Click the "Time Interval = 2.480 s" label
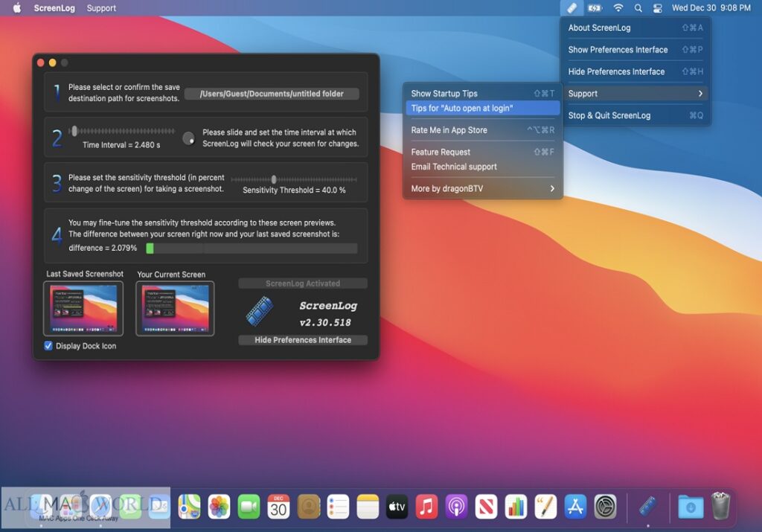Screen dimensions: 762x532 click(x=121, y=145)
